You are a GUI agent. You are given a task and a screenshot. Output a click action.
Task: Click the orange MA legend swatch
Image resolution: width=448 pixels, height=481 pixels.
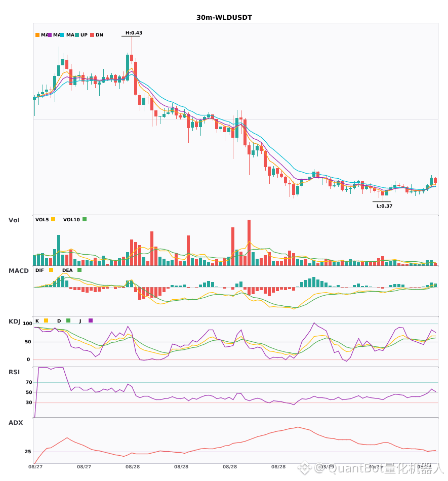point(37,35)
